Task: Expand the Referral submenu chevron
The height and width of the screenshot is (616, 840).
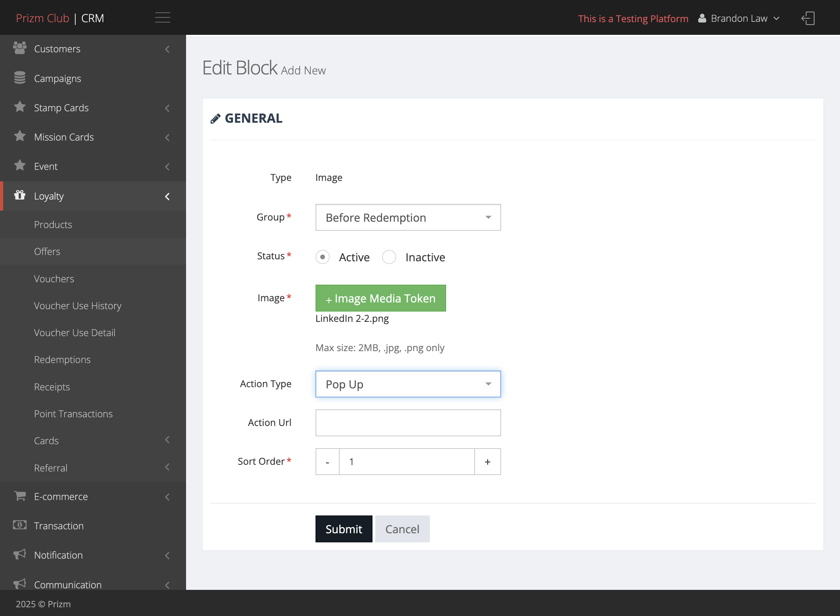Action: 167,467
